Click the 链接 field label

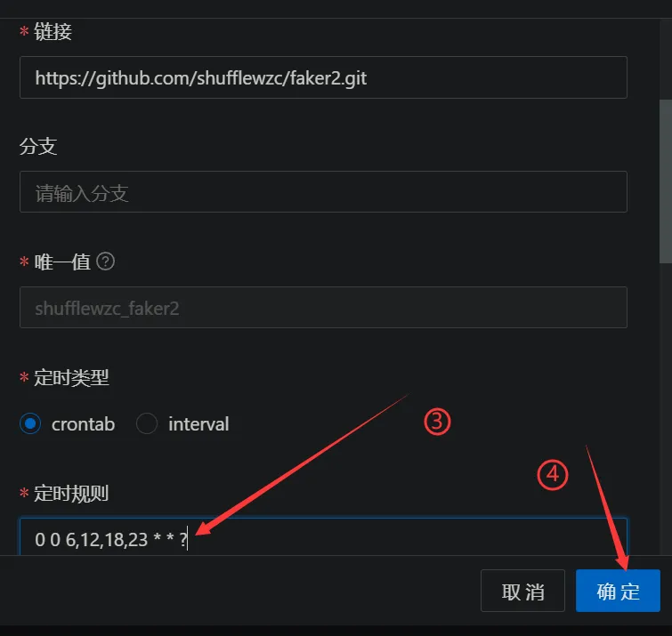(x=53, y=32)
